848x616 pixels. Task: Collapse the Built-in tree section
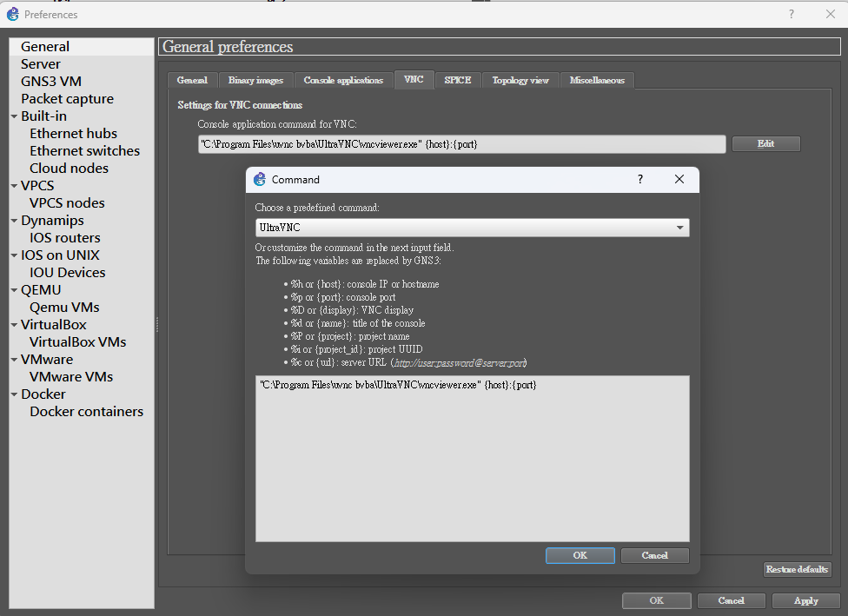point(14,116)
